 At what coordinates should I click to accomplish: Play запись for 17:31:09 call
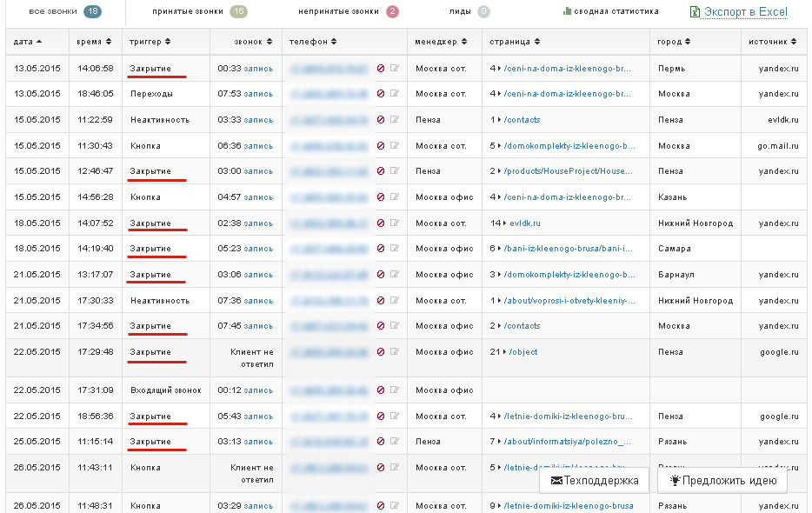pos(258,390)
